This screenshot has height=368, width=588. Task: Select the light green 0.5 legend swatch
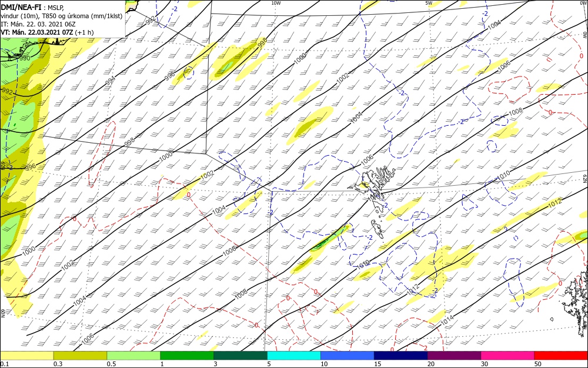133,356
